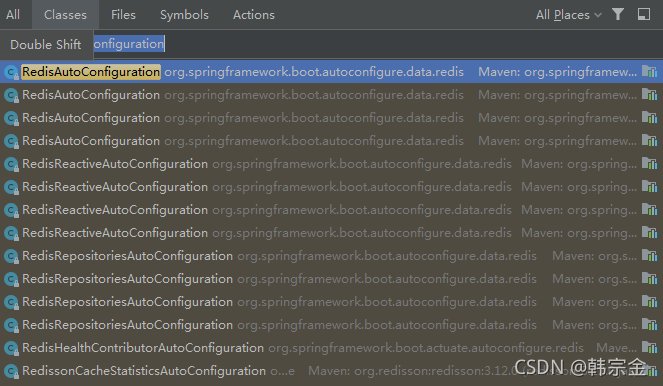The height and width of the screenshot is (386, 663).
Task: Open results in Find tool window icon
Action: click(644, 15)
